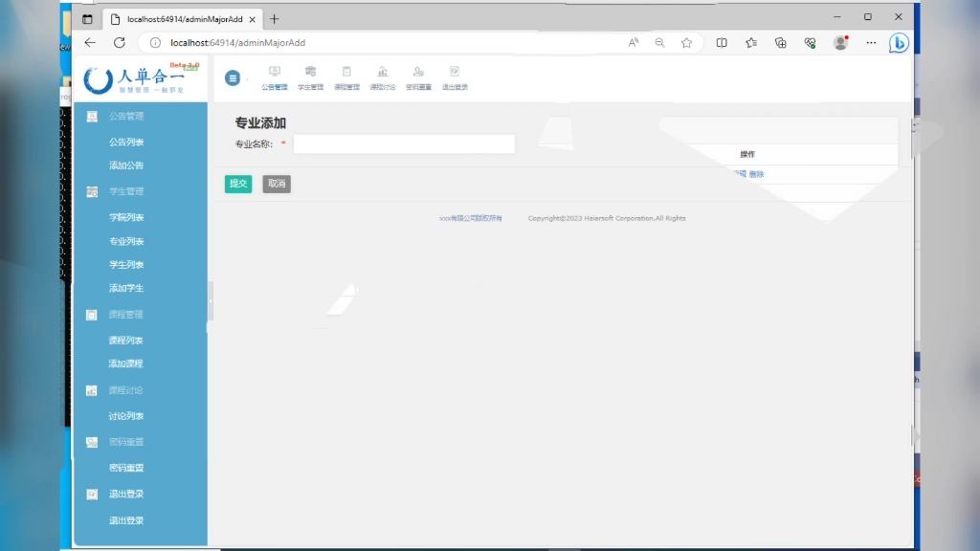Open Browser essentials heart icon
This screenshot has height=551, width=980.
810,42
